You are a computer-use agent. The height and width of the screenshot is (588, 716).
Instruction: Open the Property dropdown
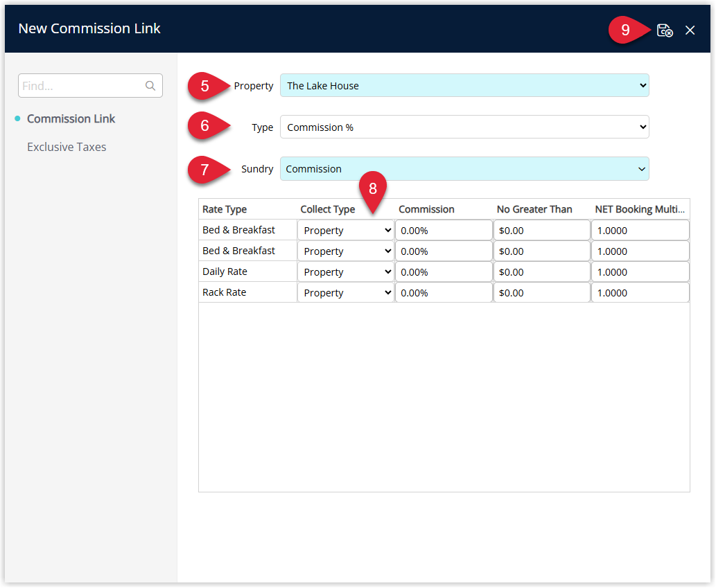(x=464, y=85)
